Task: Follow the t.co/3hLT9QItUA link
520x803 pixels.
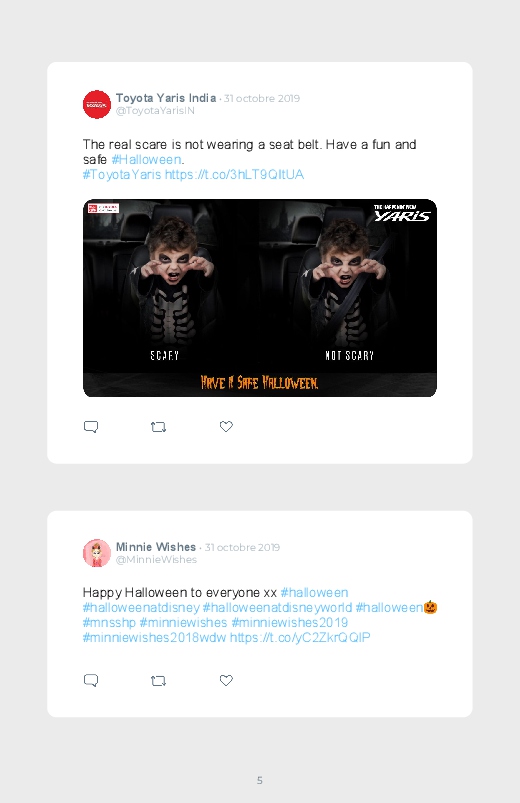Action: 235,175
